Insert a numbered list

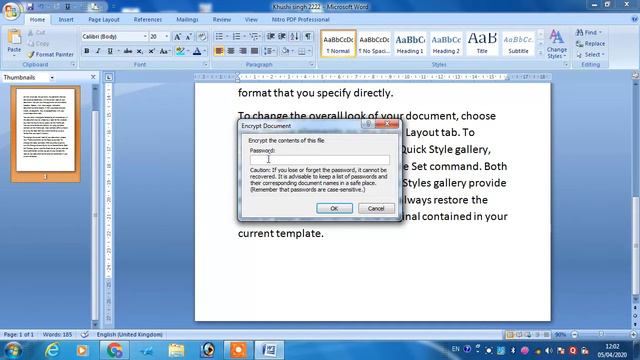pos(236,37)
